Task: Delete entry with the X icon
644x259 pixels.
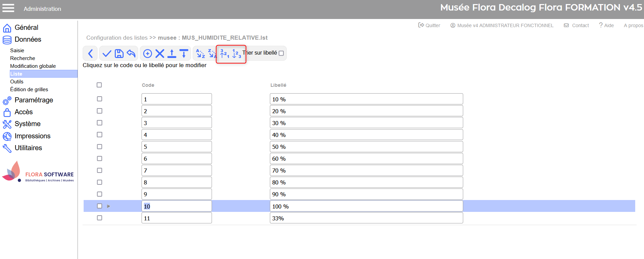Action: point(160,54)
